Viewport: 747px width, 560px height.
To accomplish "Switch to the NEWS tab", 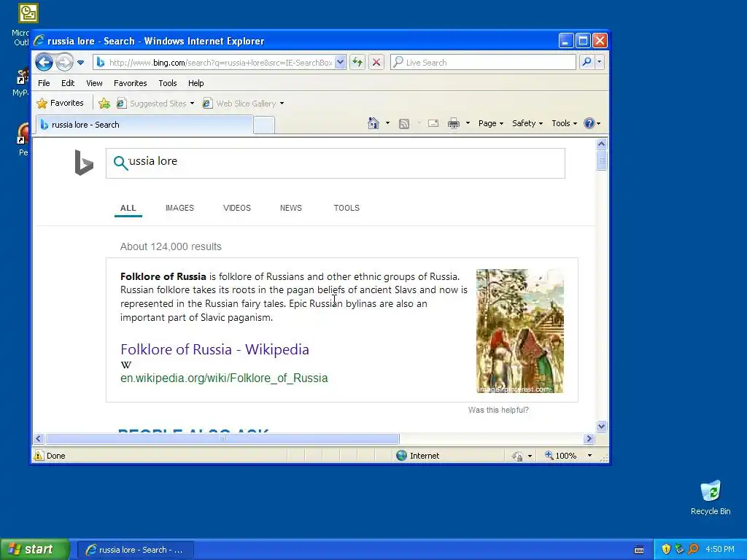I will (x=290, y=208).
